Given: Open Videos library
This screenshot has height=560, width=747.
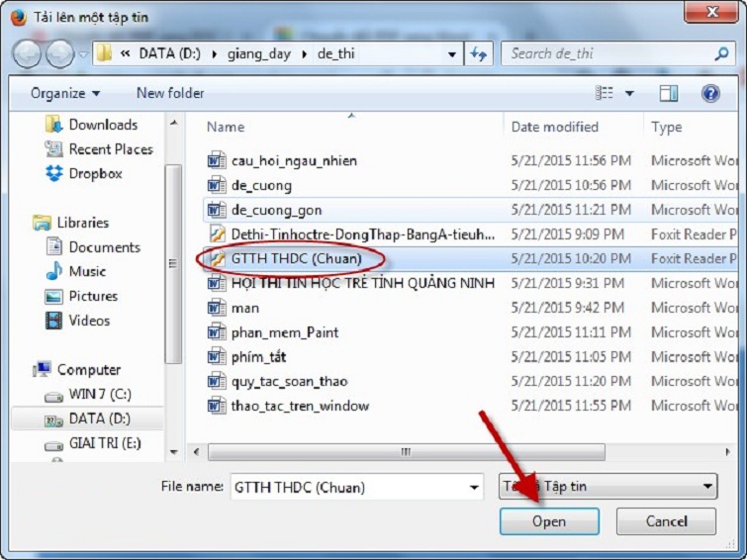Looking at the screenshot, I should pyautogui.click(x=77, y=321).
